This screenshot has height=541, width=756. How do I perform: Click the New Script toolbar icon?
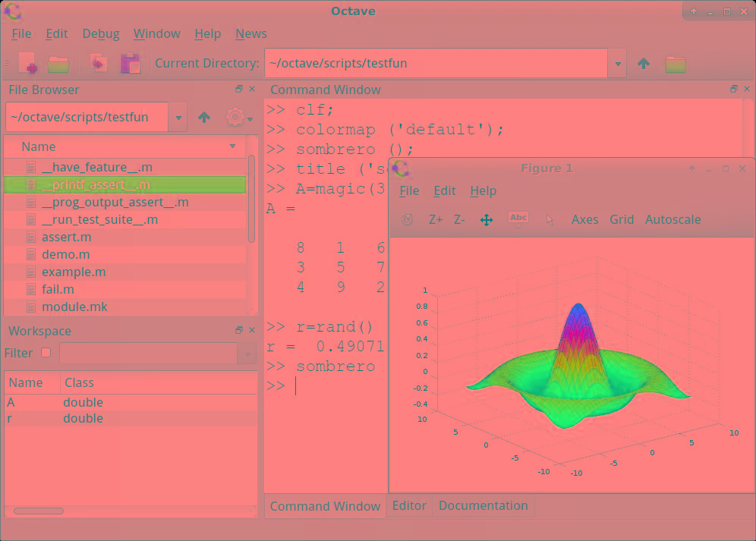(28, 63)
